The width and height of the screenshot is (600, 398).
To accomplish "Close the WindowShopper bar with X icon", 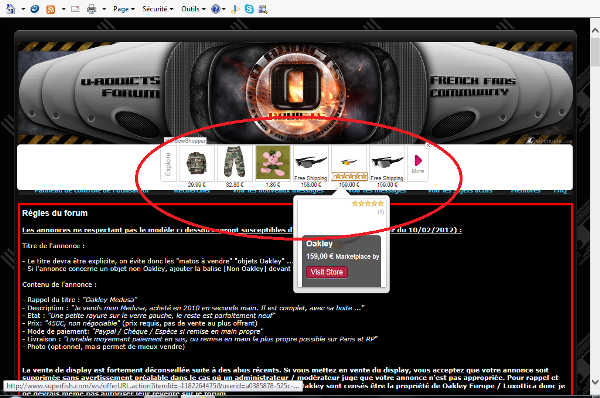I will [428, 145].
